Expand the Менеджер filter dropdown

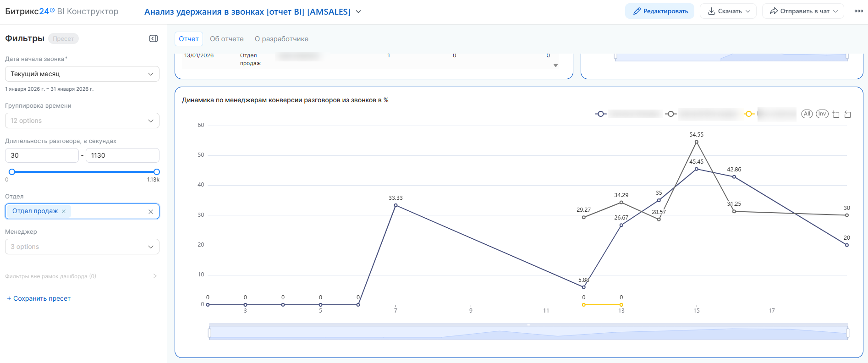pos(82,247)
